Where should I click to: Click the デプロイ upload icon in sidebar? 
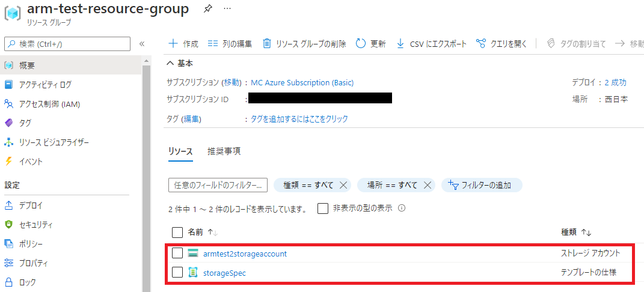[9, 205]
